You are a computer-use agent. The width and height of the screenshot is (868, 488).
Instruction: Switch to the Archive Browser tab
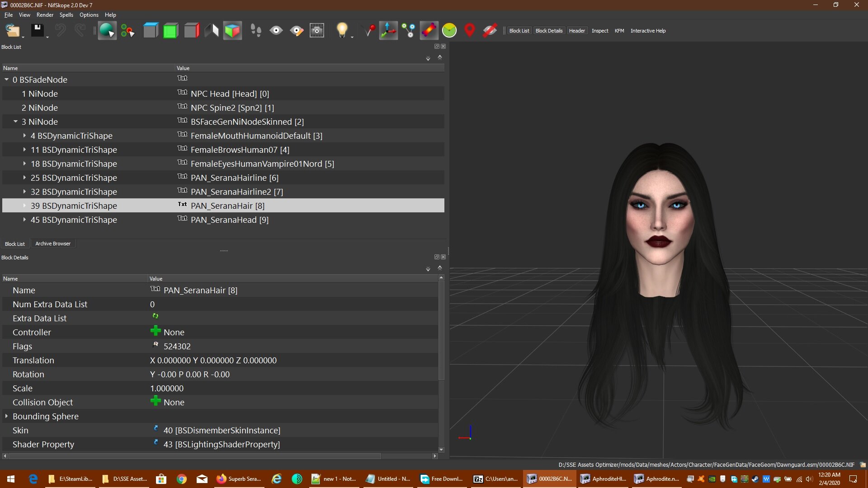53,244
